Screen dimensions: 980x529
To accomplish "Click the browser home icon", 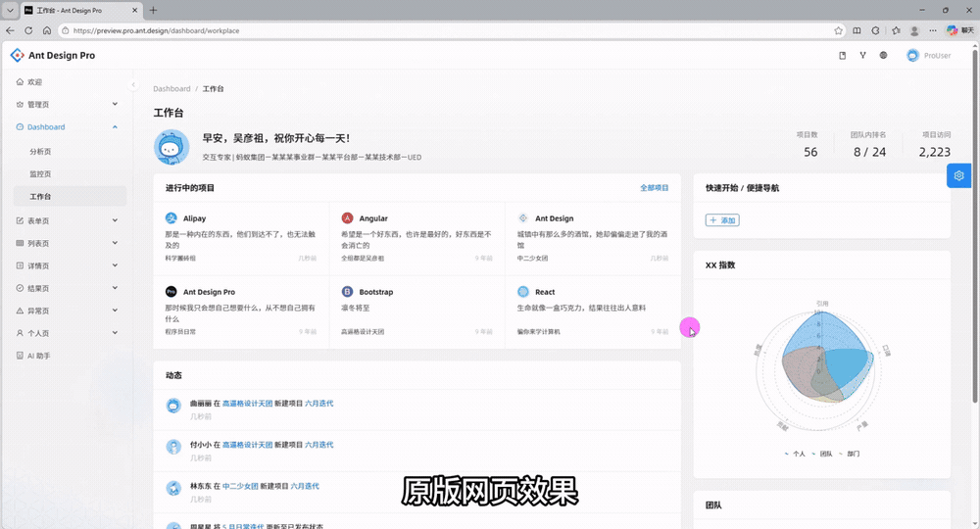I will coord(47,30).
